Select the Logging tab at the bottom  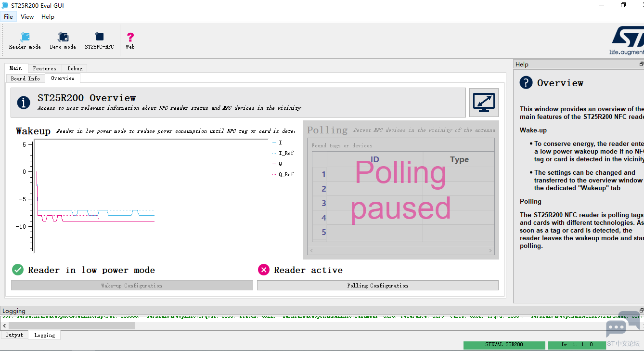click(x=44, y=335)
